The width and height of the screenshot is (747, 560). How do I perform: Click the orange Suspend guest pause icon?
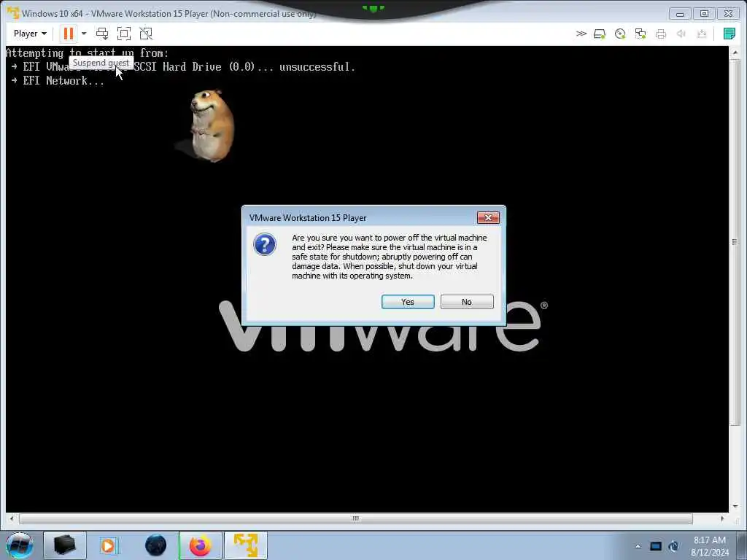[x=69, y=34]
